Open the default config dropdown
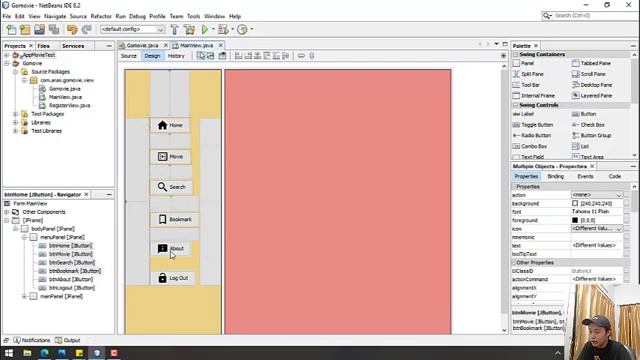The image size is (640, 360). coord(160,29)
